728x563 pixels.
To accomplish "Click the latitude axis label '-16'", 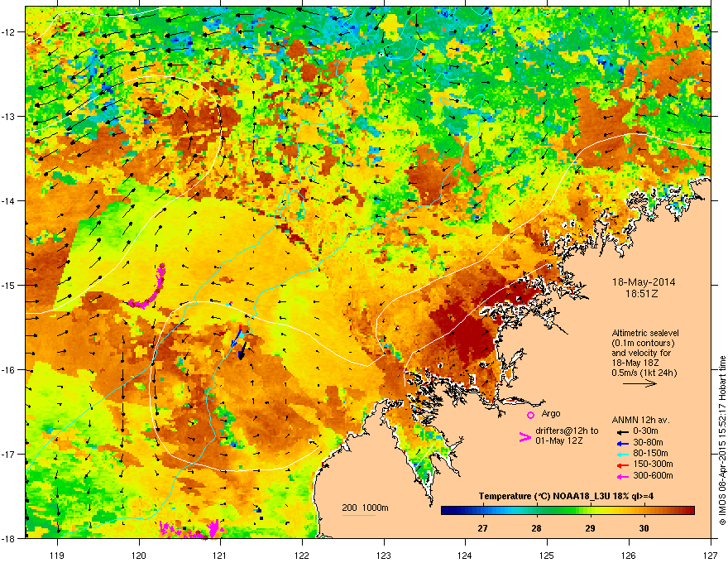I will [x=9, y=370].
